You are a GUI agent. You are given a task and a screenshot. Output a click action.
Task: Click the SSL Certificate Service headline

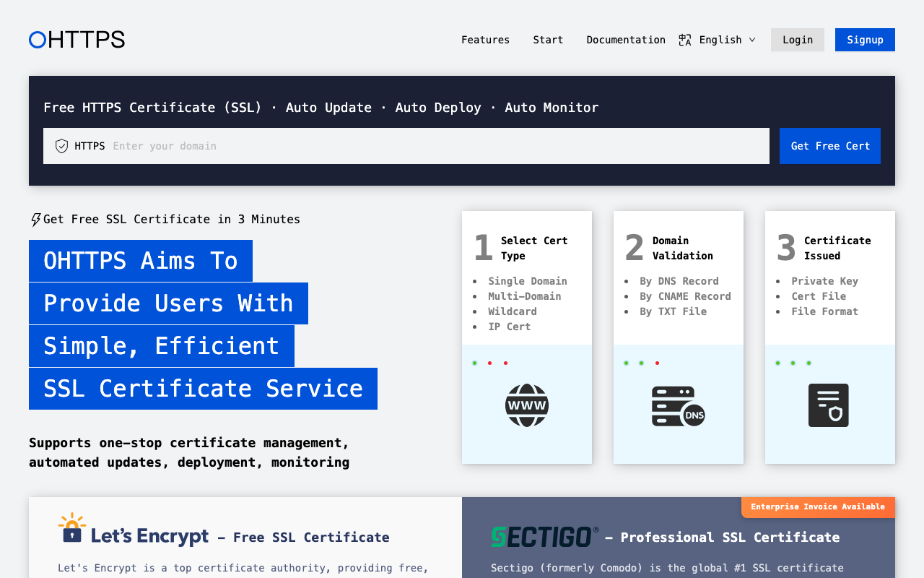click(x=203, y=389)
